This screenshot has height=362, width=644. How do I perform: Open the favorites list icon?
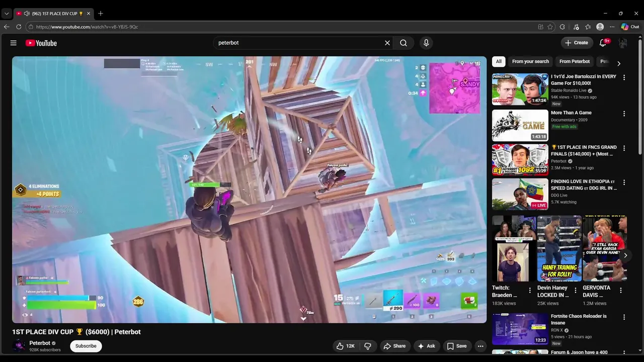588,27
